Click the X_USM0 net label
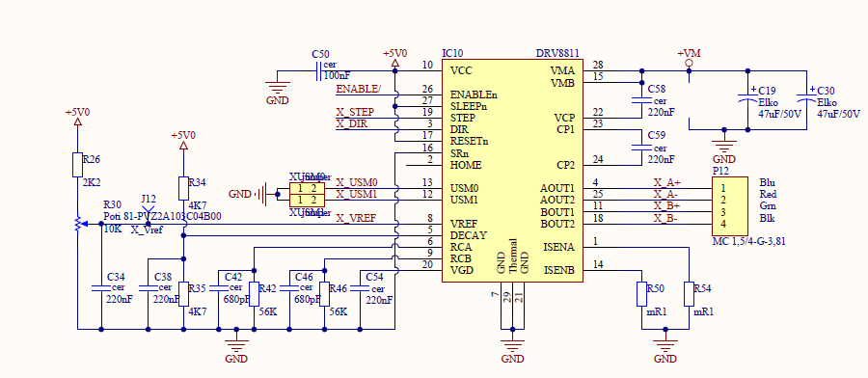Image resolution: width=868 pixels, height=378 pixels. point(357,182)
